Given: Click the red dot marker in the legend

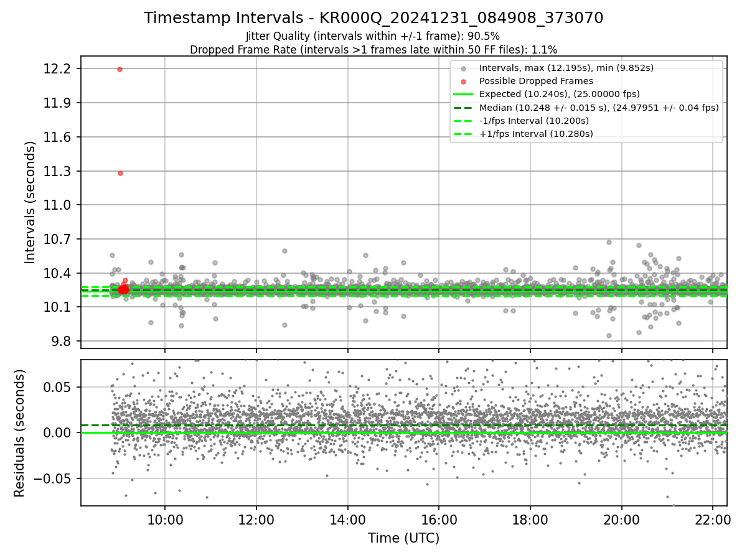Looking at the screenshot, I should 463,82.
